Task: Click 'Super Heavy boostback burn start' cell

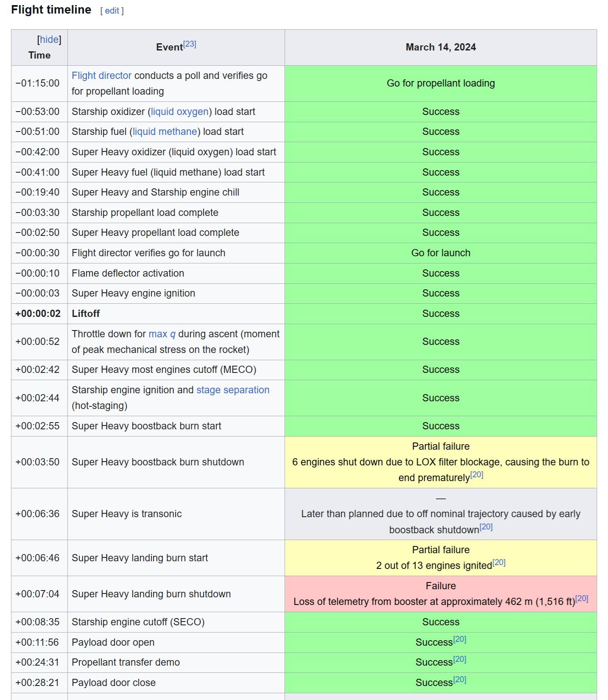Action: coord(176,426)
